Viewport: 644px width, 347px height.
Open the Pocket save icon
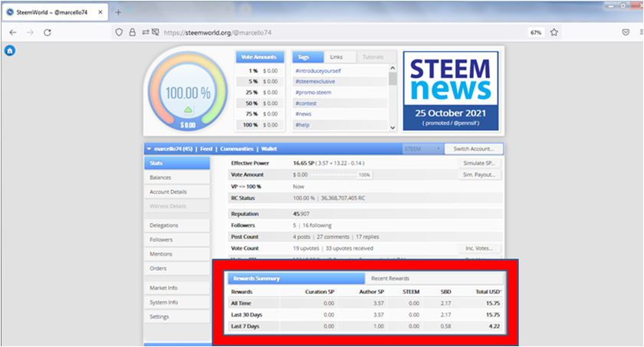point(626,32)
